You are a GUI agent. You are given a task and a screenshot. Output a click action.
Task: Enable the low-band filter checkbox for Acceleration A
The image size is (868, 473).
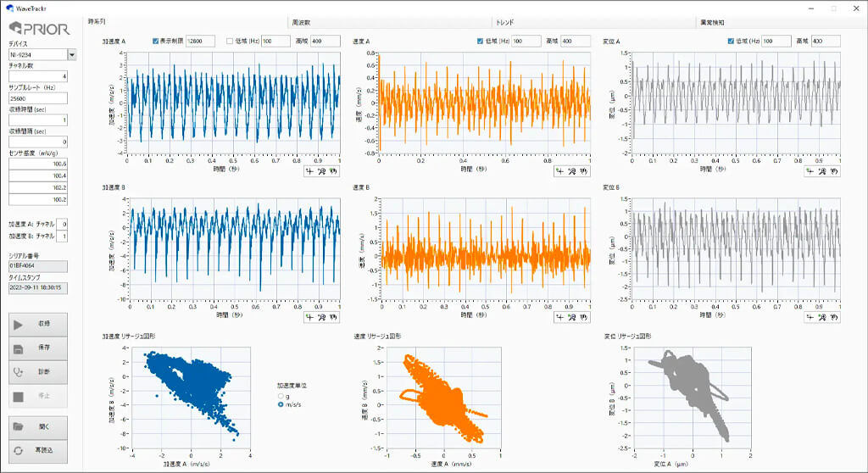(x=230, y=41)
